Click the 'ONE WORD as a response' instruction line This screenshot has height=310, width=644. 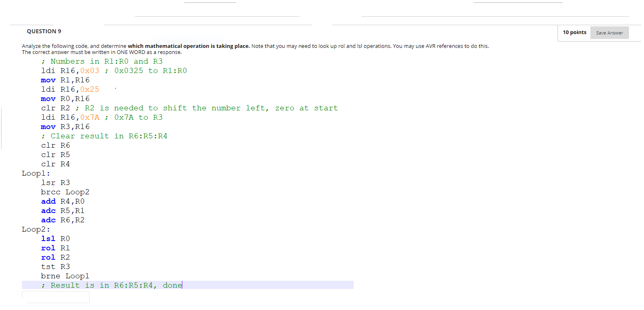(102, 52)
